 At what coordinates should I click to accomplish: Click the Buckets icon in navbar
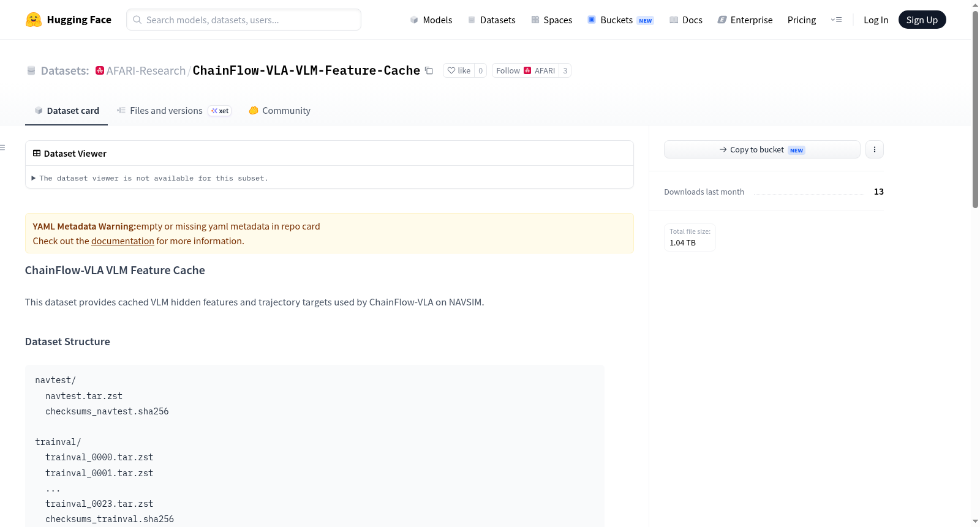point(592,20)
